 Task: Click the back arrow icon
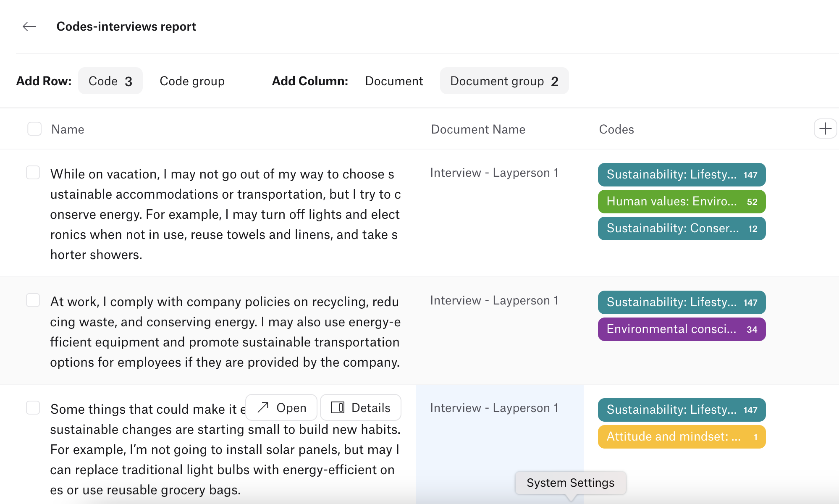click(29, 26)
